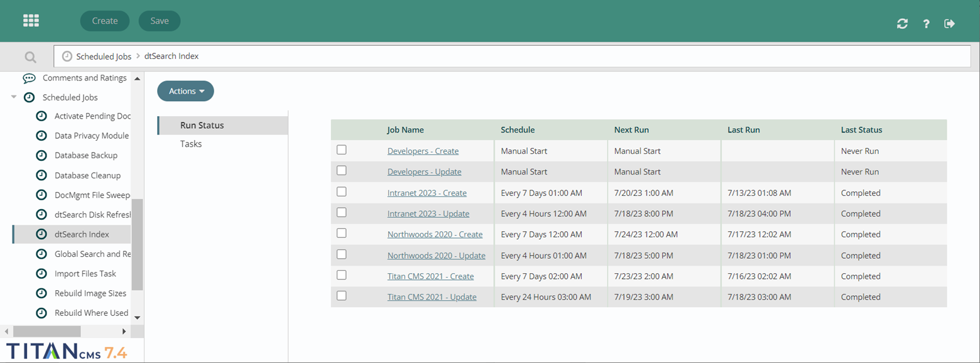
Task: Click dtSearch Index in the breadcrumb
Action: click(171, 57)
